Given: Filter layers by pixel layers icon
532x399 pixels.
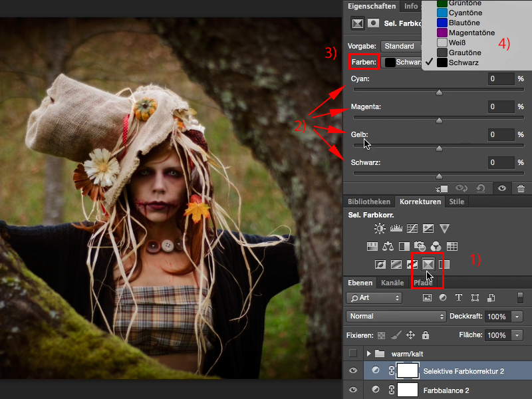Looking at the screenshot, I should (x=427, y=297).
